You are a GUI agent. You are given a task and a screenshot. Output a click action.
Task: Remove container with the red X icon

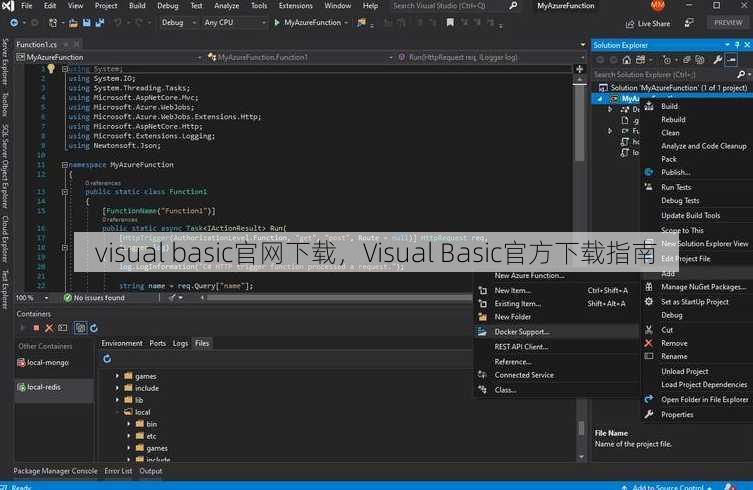click(49, 328)
